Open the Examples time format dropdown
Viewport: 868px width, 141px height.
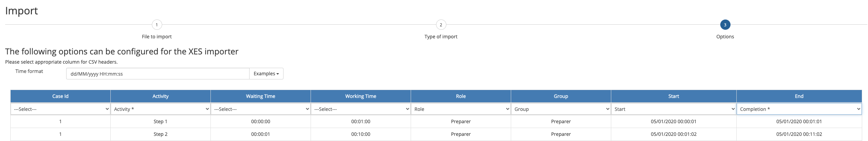pos(266,74)
